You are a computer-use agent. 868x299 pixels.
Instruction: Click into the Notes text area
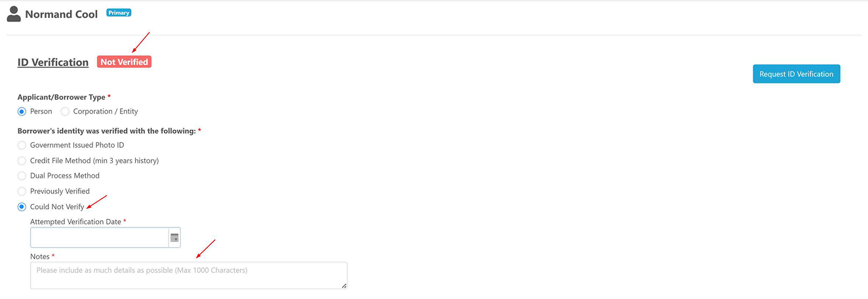188,275
